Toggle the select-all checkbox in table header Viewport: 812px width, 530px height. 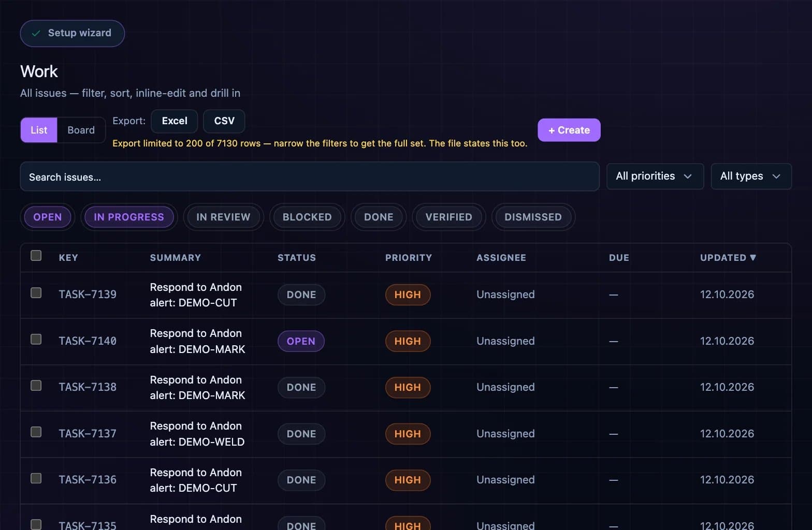point(36,256)
